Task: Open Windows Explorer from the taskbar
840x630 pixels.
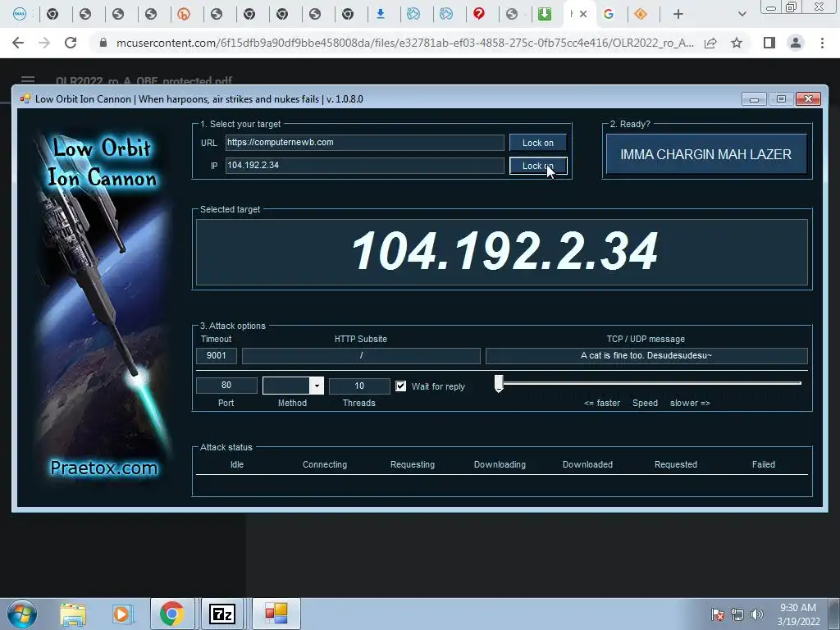Action: [x=73, y=614]
